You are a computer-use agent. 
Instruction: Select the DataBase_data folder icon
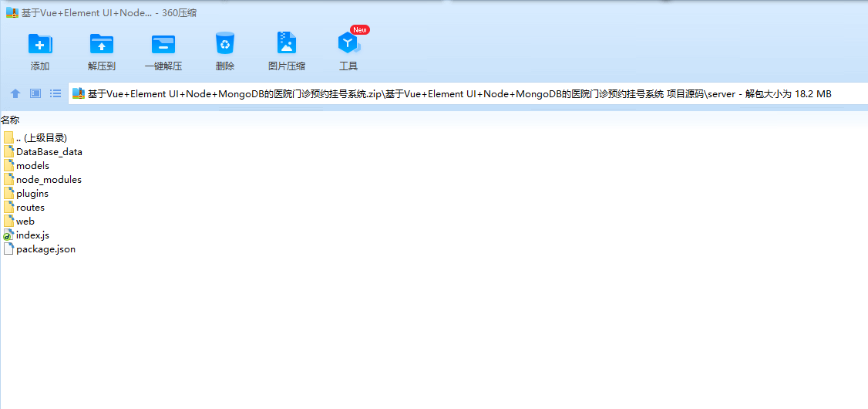pyautogui.click(x=8, y=151)
